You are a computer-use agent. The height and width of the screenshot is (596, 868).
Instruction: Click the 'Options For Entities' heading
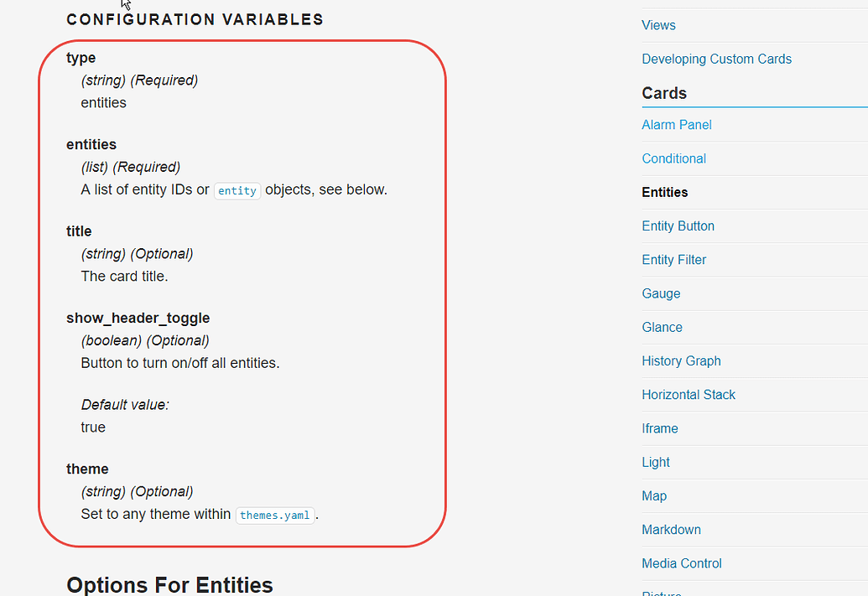tap(169, 584)
